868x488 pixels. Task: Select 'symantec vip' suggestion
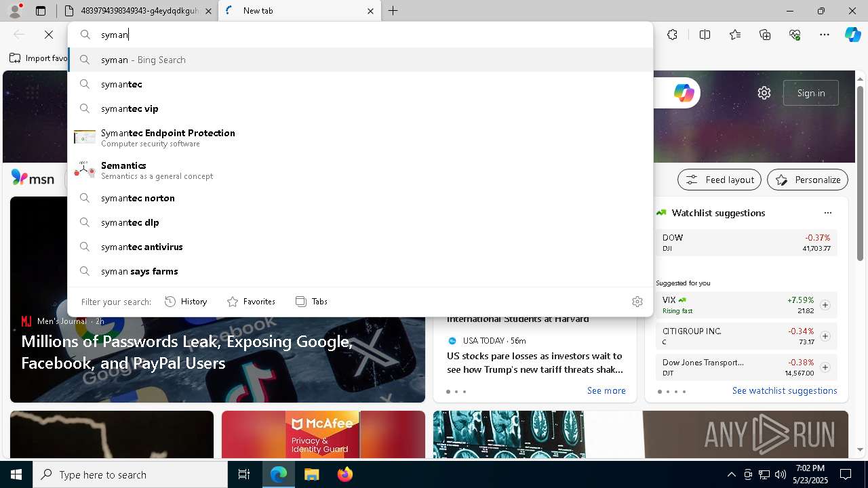tap(360, 108)
